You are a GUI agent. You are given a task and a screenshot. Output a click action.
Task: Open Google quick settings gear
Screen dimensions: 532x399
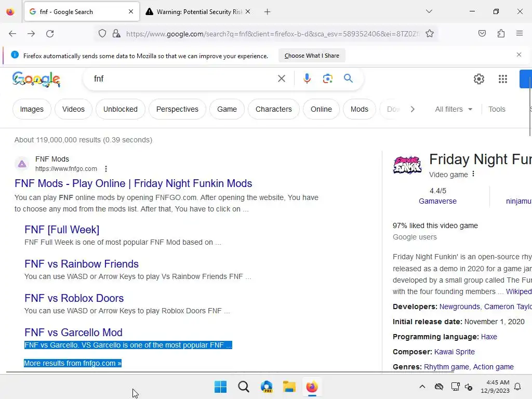(x=478, y=79)
